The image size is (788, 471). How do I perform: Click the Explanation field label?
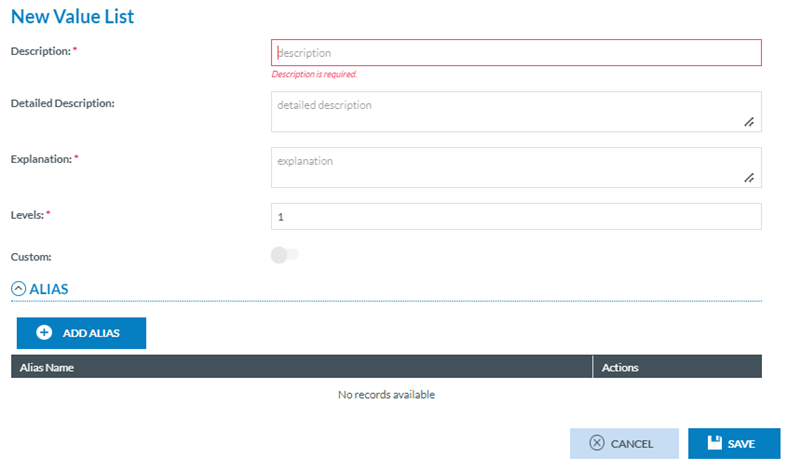pyautogui.click(x=40, y=158)
